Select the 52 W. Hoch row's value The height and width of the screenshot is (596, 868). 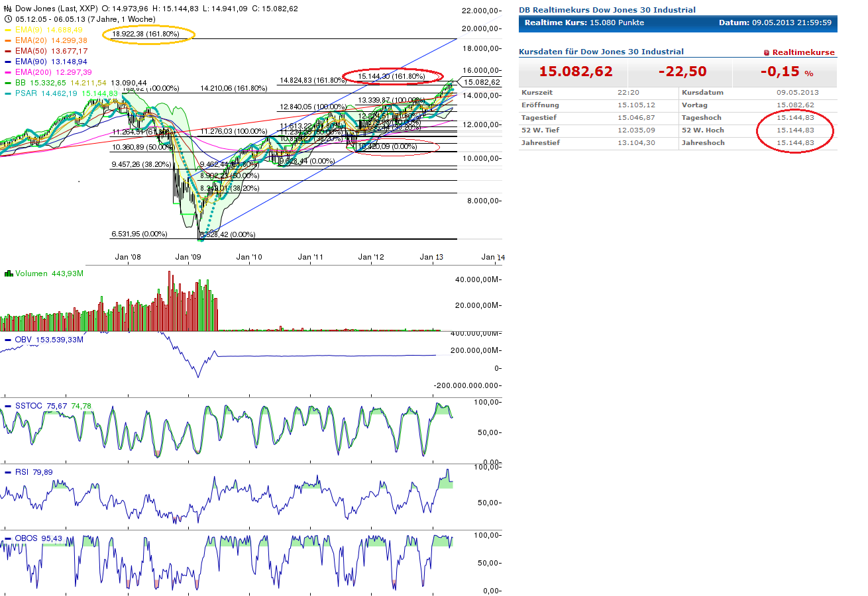click(x=796, y=130)
